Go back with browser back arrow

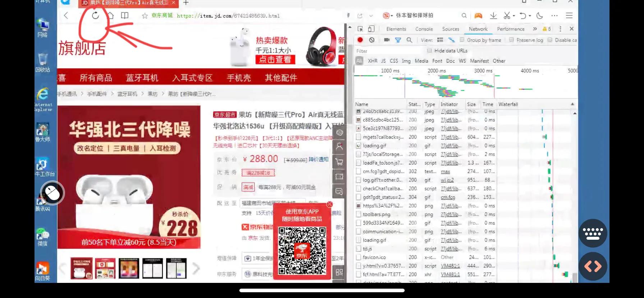click(x=66, y=15)
